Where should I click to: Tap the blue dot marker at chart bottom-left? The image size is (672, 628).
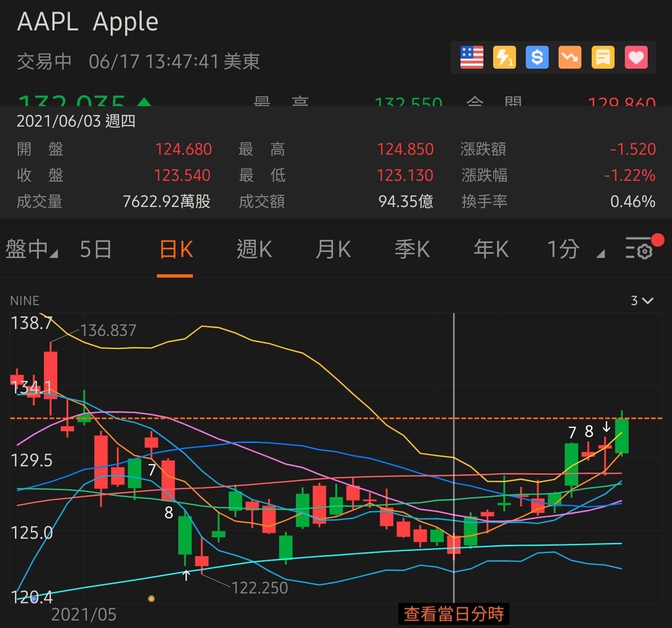pyautogui.click(x=34, y=598)
